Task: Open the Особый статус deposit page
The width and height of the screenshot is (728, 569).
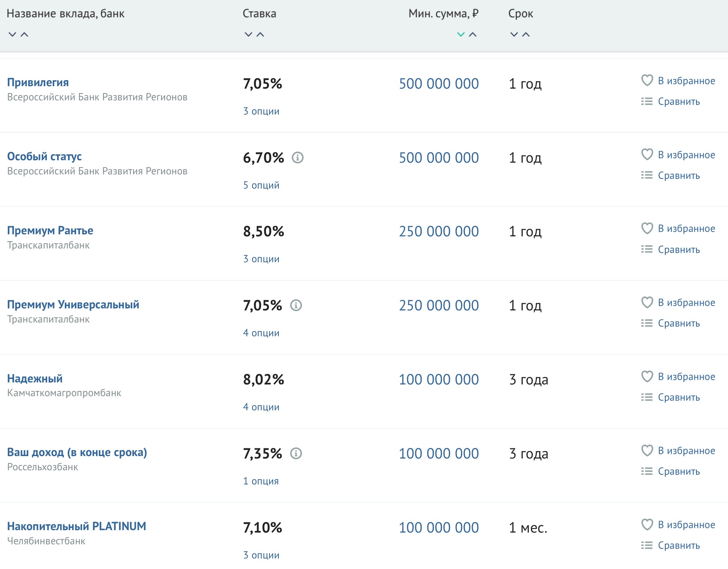Action: 45,157
